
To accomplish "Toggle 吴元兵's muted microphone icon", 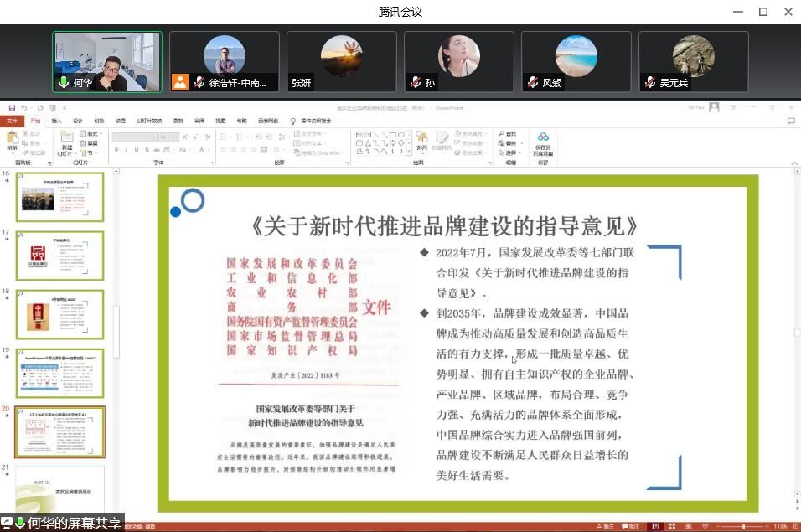I will coord(649,83).
